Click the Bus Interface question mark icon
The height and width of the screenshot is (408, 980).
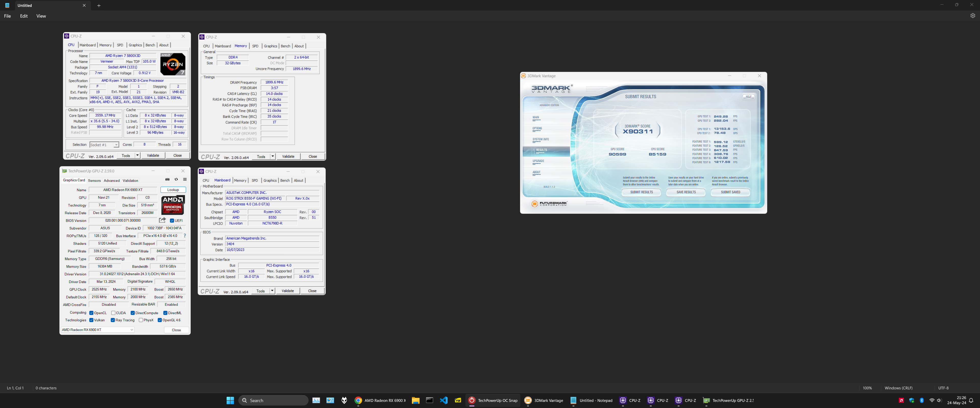(185, 236)
